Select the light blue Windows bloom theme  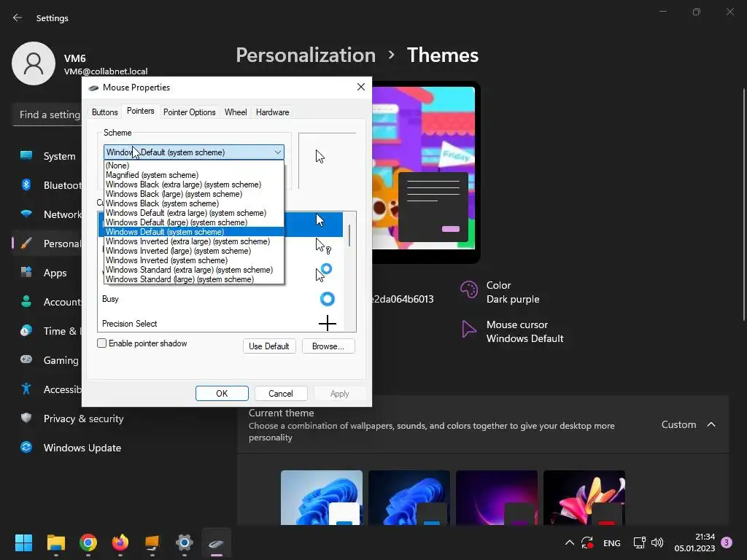(322, 497)
